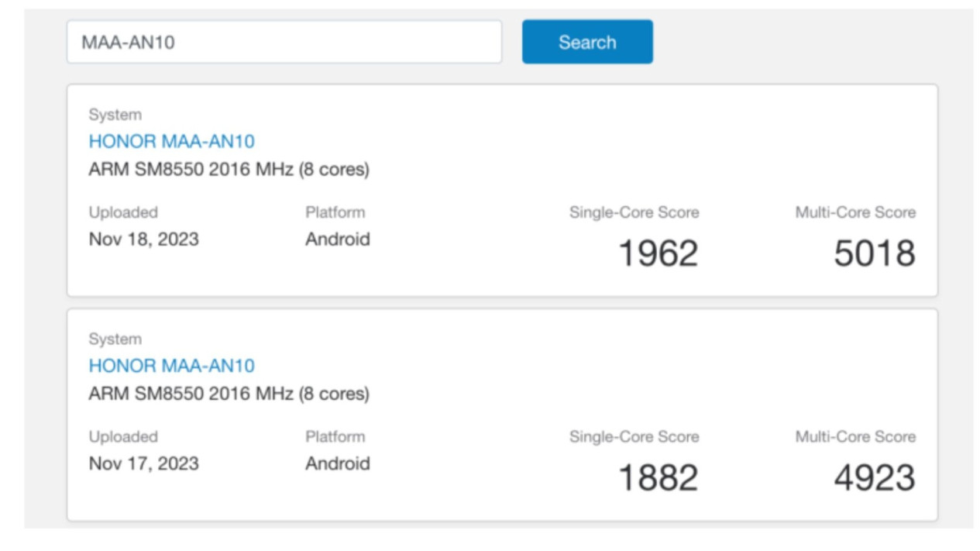Click the Platform label in the Nov 18 result
The width and height of the screenshot is (980, 551).
tap(335, 212)
